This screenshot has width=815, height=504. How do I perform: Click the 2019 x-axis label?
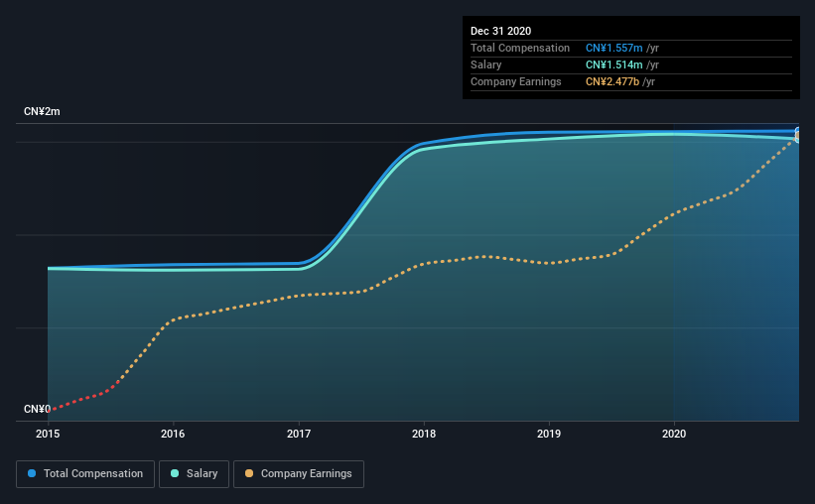click(549, 434)
